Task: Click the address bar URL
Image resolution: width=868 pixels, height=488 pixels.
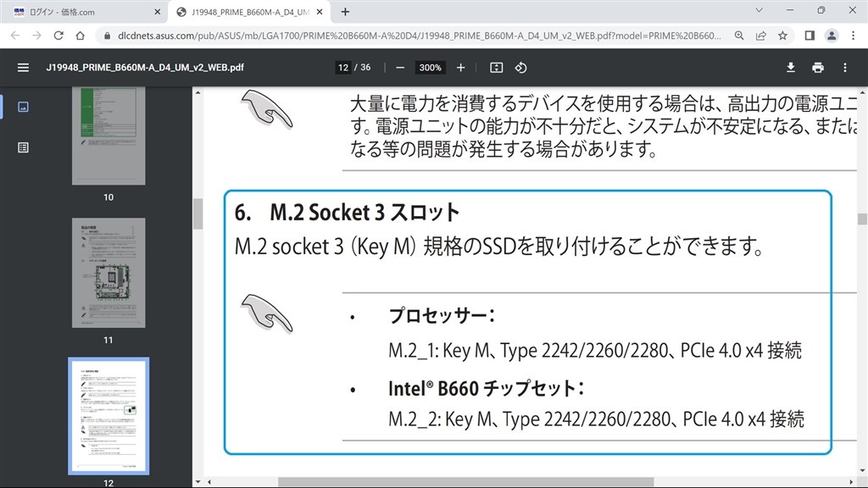Action: click(x=419, y=36)
